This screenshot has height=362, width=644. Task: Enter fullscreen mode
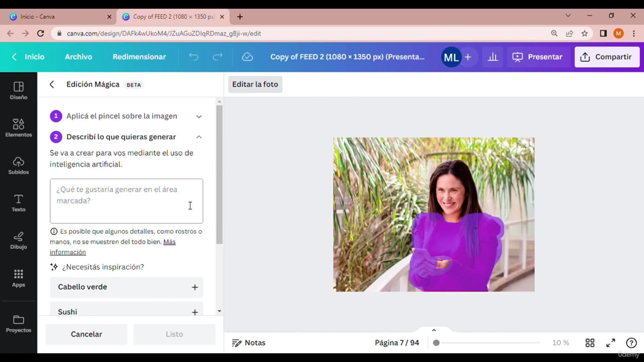click(611, 343)
